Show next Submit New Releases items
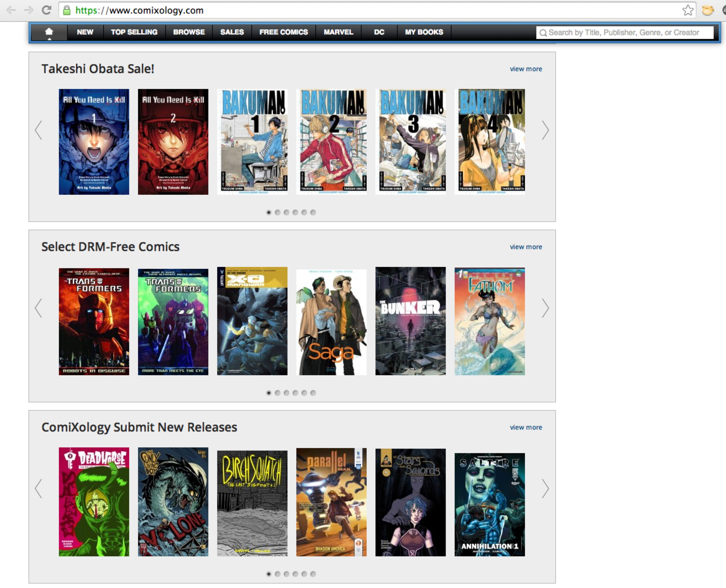 tap(545, 489)
